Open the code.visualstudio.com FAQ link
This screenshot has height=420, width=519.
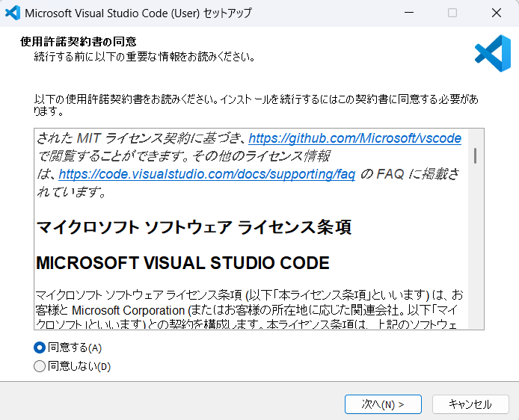pos(207,174)
